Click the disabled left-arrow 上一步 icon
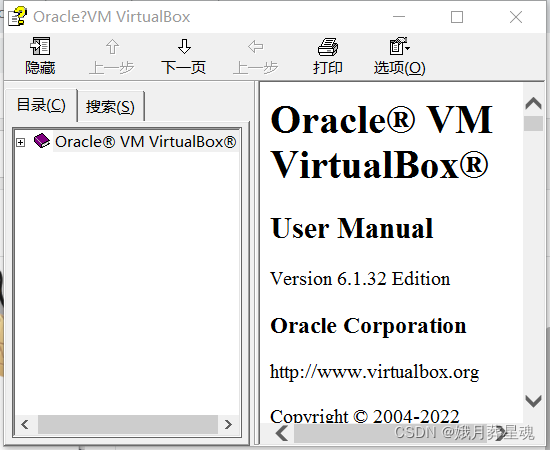Screen dimensions: 550x450 coord(255,46)
